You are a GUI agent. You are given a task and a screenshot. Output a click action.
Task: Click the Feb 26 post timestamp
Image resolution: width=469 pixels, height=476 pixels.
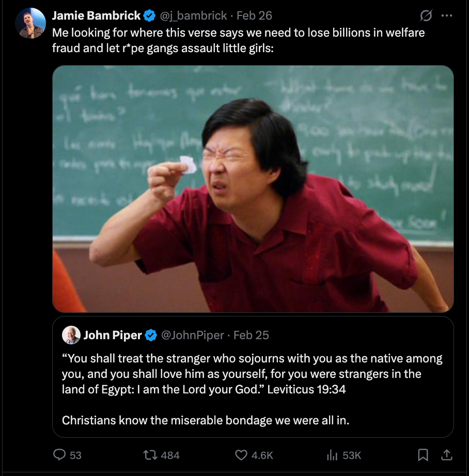click(254, 16)
